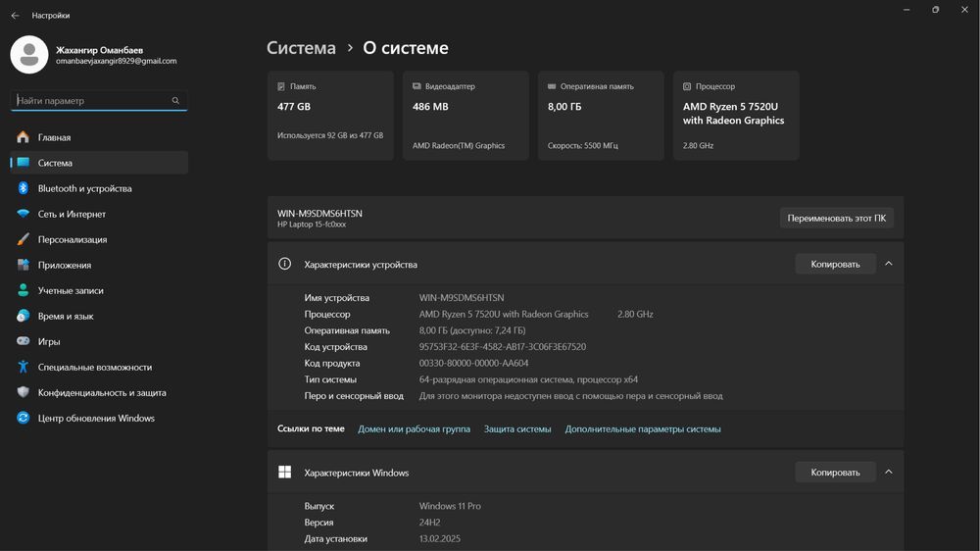This screenshot has height=551, width=980.
Task: Click the Память storage card icon
Action: [x=281, y=86]
